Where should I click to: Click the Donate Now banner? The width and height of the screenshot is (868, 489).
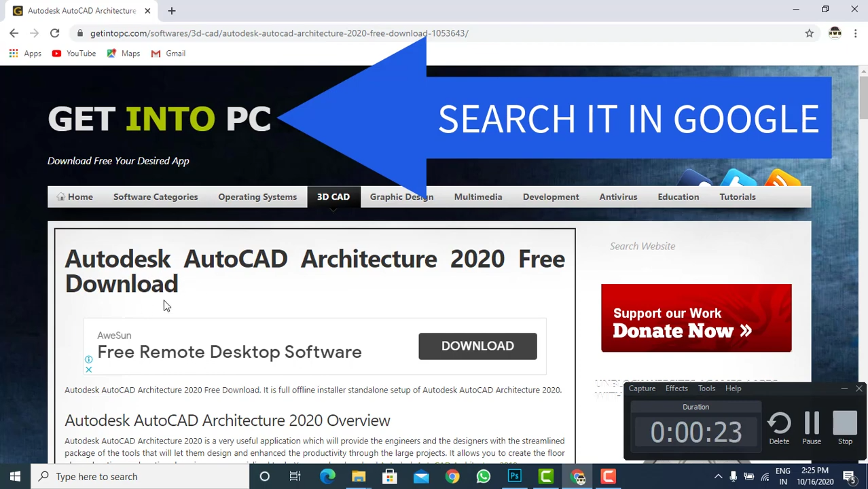click(x=696, y=318)
